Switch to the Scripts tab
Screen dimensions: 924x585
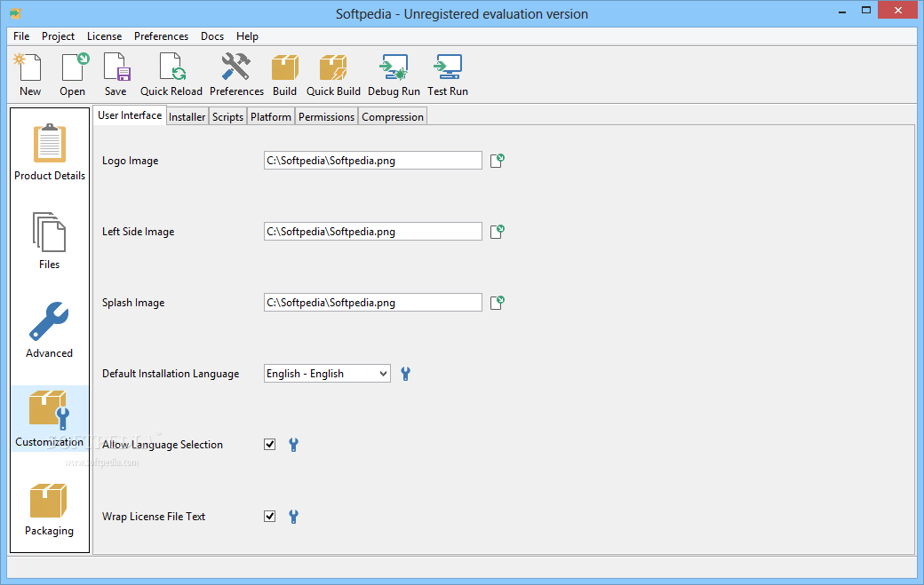point(227,116)
